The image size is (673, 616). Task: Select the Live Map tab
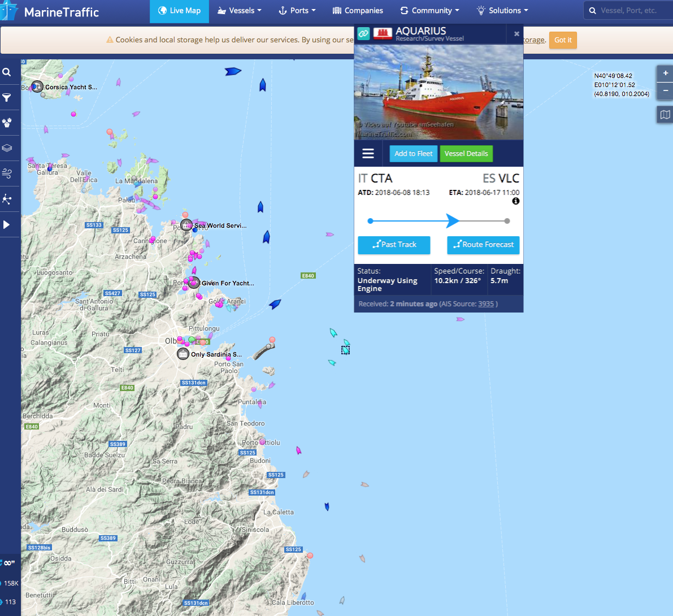(x=179, y=11)
